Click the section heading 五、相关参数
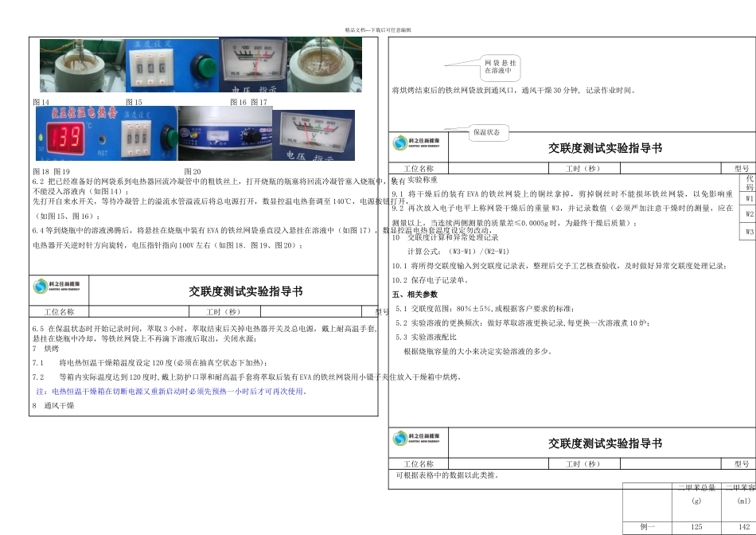The image size is (756, 535). 415,295
